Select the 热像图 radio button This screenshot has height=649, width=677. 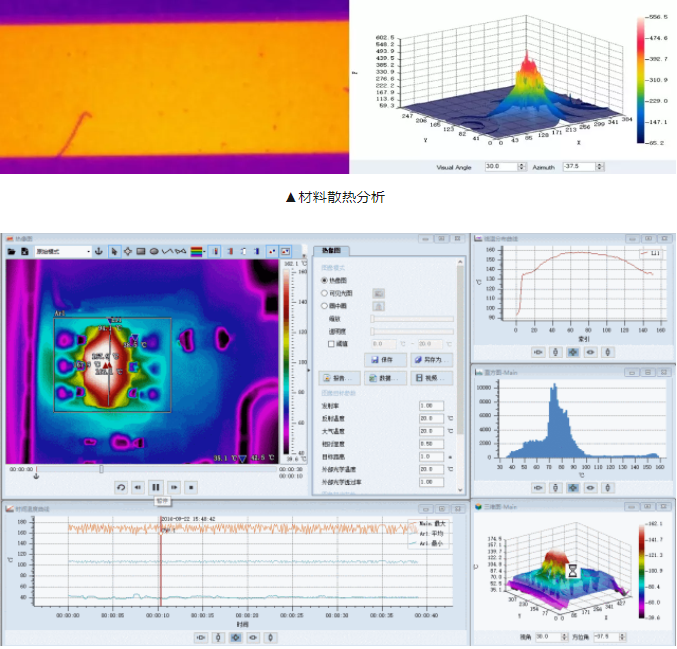pyautogui.click(x=324, y=280)
